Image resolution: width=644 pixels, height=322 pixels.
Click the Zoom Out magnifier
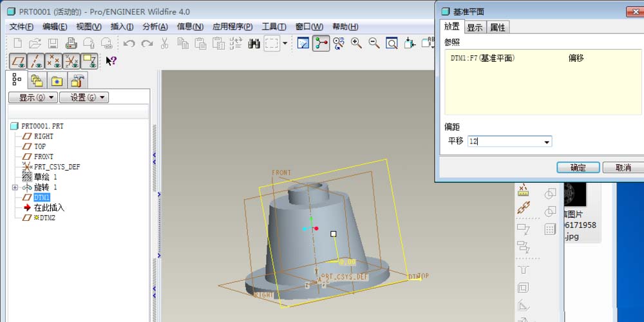374,43
